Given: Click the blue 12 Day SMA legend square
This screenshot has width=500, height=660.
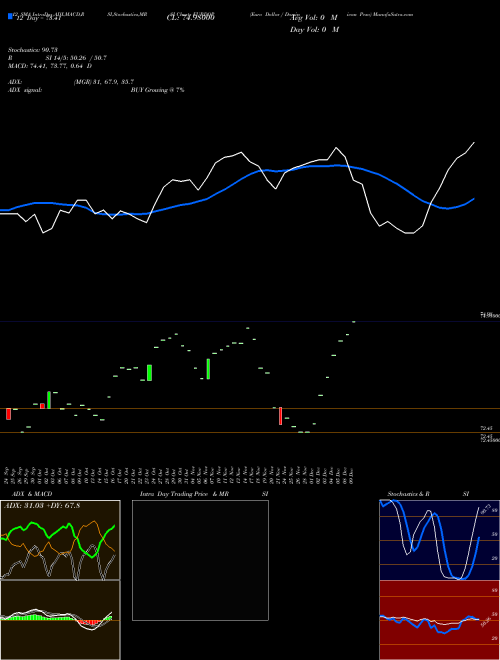Looking at the screenshot, I should pos(10,17).
